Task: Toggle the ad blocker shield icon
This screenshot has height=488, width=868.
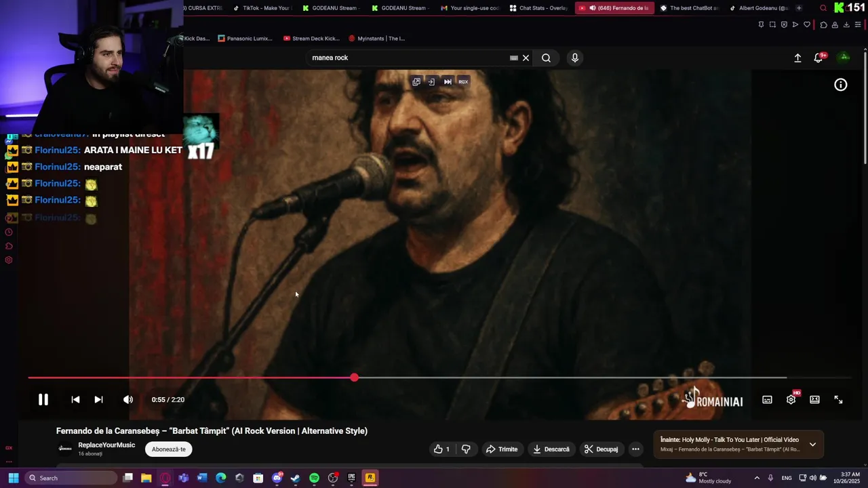Action: click(x=784, y=25)
